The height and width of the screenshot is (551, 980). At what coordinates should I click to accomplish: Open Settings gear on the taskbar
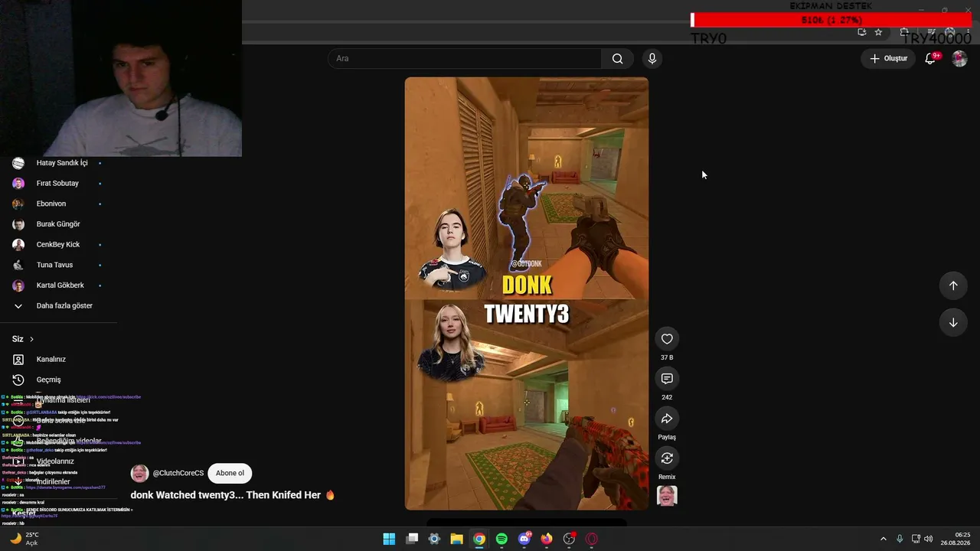point(434,539)
